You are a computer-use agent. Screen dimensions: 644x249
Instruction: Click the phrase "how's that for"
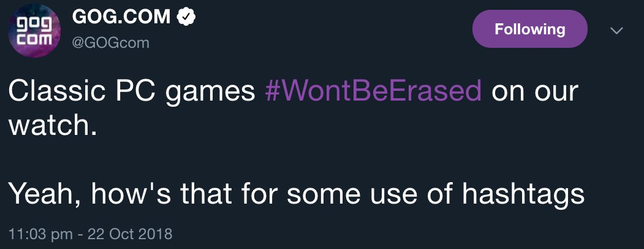(x=186, y=194)
